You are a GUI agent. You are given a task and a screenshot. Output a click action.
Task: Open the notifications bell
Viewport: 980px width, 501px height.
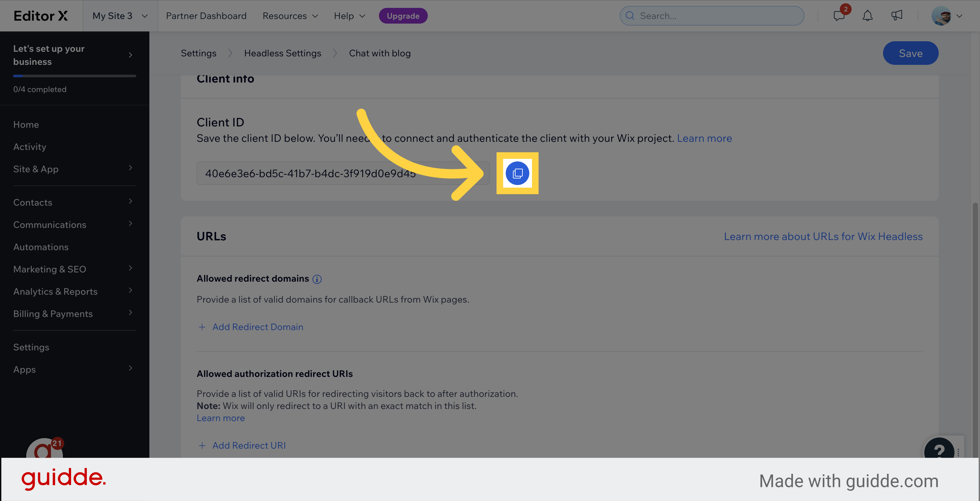coord(867,16)
